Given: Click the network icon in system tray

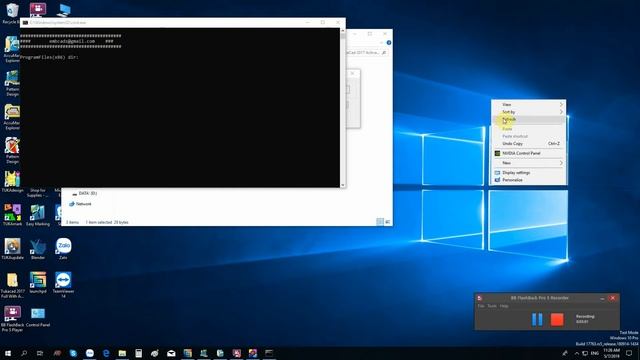Looking at the screenshot, I should [x=585, y=353].
